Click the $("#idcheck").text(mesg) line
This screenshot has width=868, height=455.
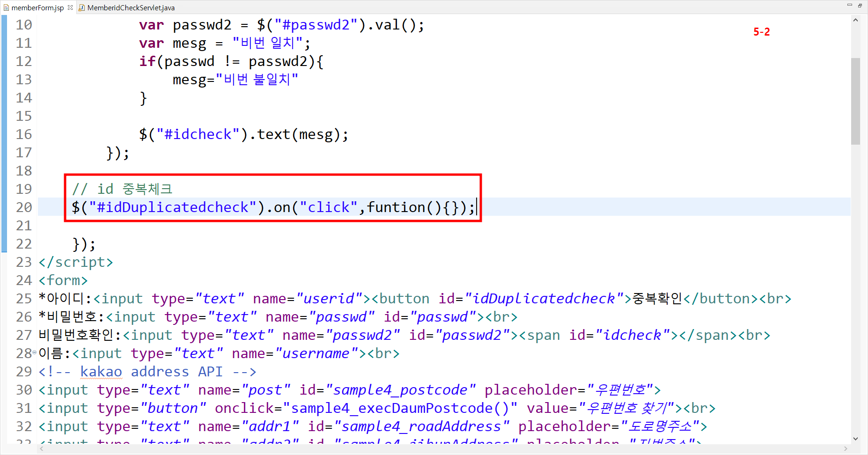click(244, 134)
